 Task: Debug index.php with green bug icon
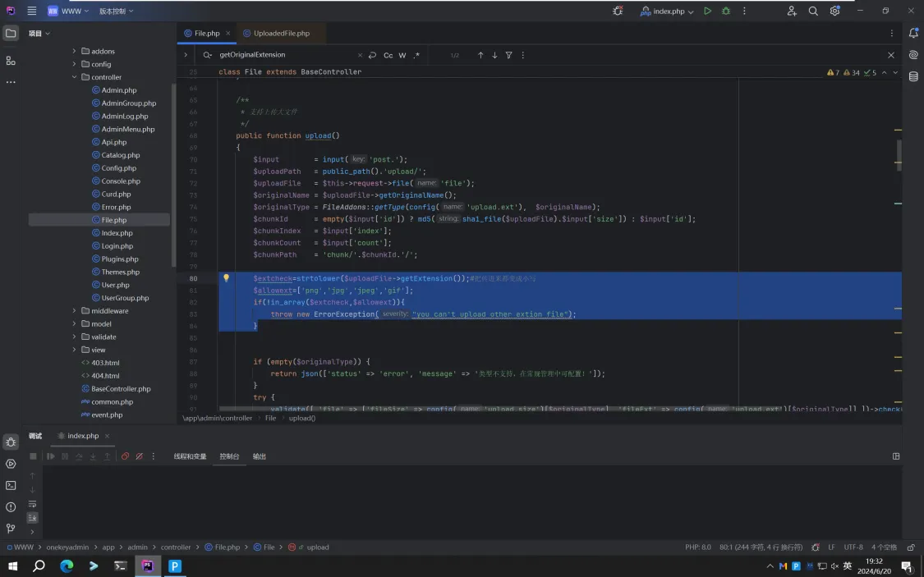726,11
